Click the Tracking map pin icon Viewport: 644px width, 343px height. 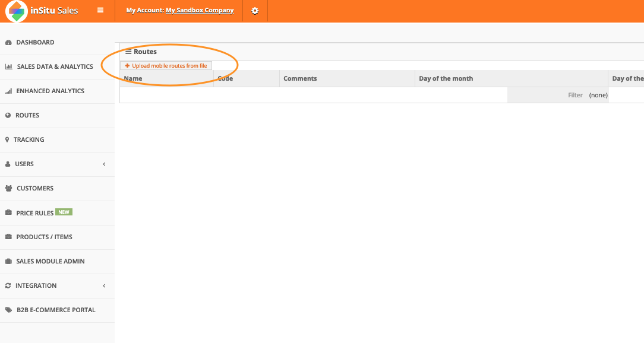[7, 140]
